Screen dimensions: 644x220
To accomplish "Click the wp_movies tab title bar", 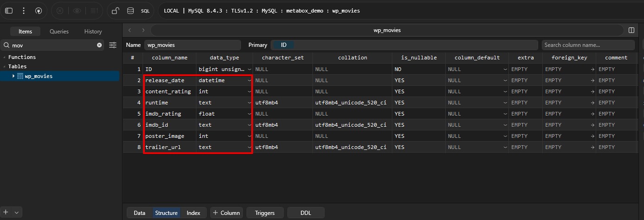I will 387,30.
